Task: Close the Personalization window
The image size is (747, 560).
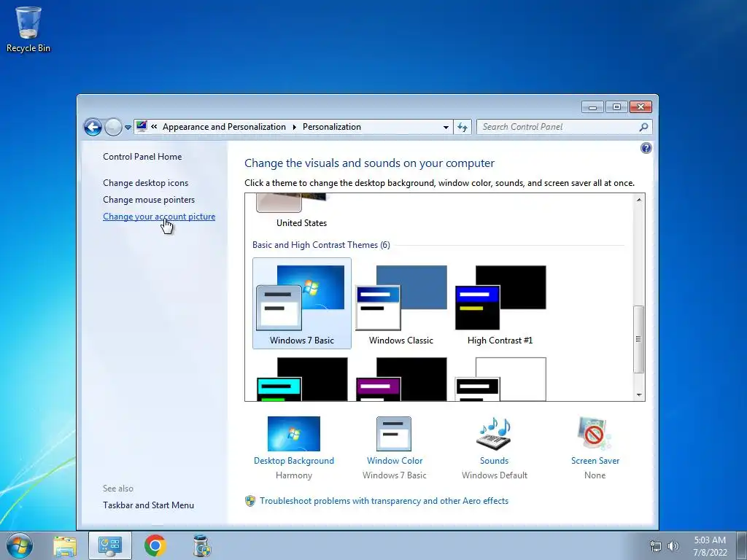Action: (640, 107)
